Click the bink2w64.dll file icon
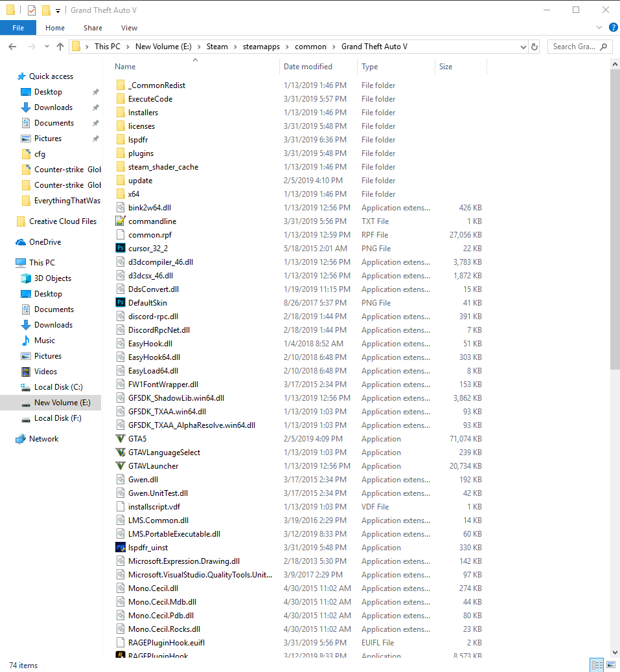This screenshot has width=620, height=672. 121,207
